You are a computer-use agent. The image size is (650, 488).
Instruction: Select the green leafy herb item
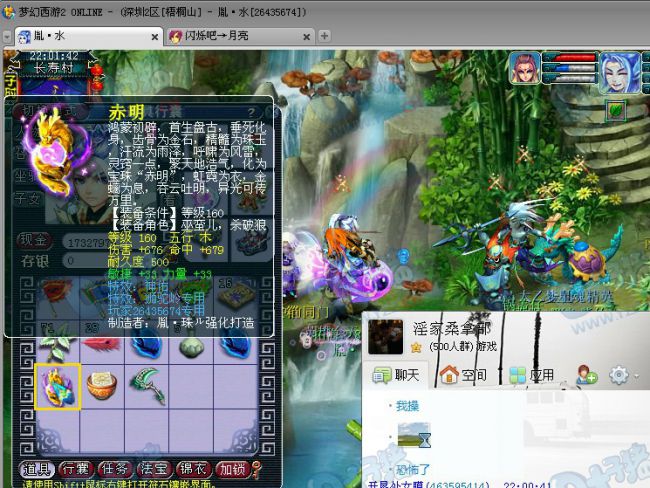point(57,347)
